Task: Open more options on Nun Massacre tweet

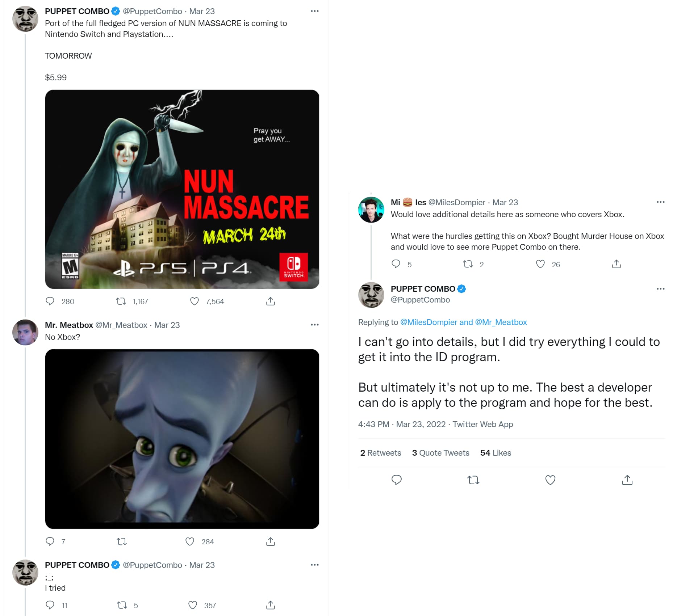Action: (x=315, y=11)
